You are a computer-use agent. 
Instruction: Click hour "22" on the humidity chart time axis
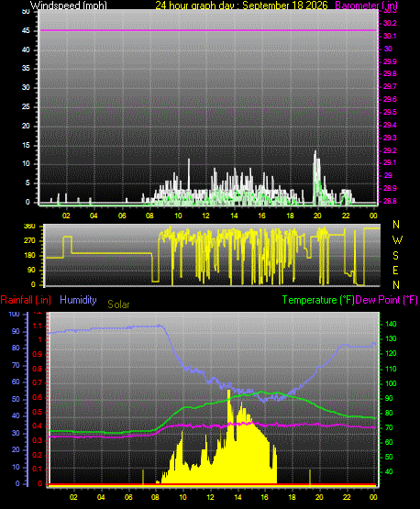click(x=347, y=497)
